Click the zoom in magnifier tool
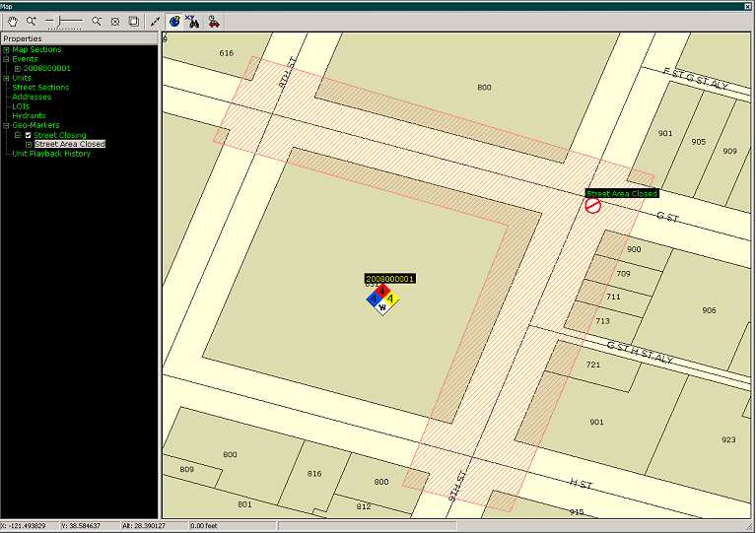The width and height of the screenshot is (756, 533). [x=32, y=21]
